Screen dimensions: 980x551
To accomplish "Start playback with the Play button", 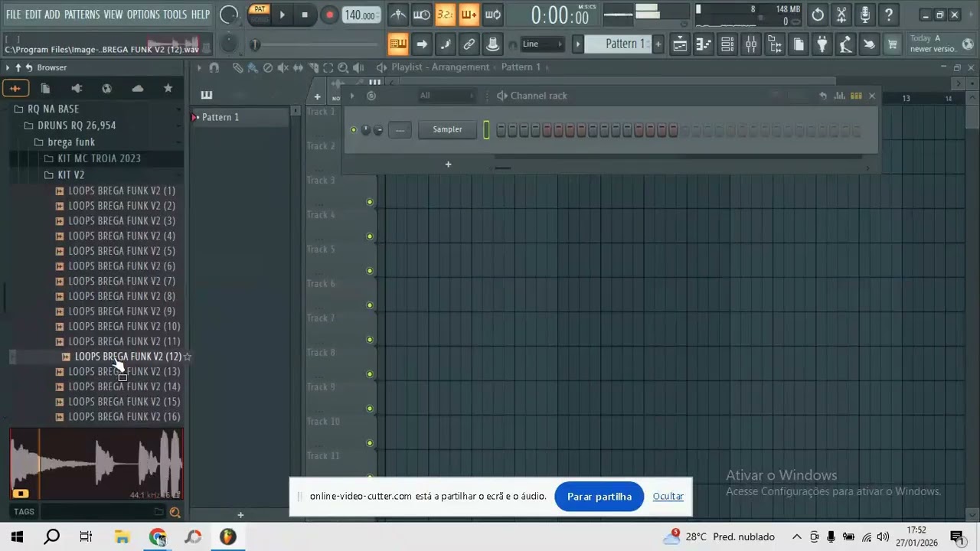I will [282, 15].
